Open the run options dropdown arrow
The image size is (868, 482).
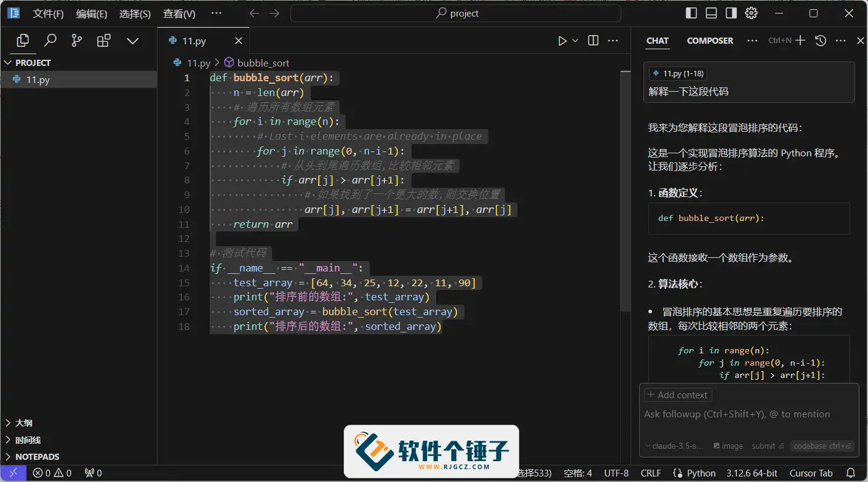575,41
